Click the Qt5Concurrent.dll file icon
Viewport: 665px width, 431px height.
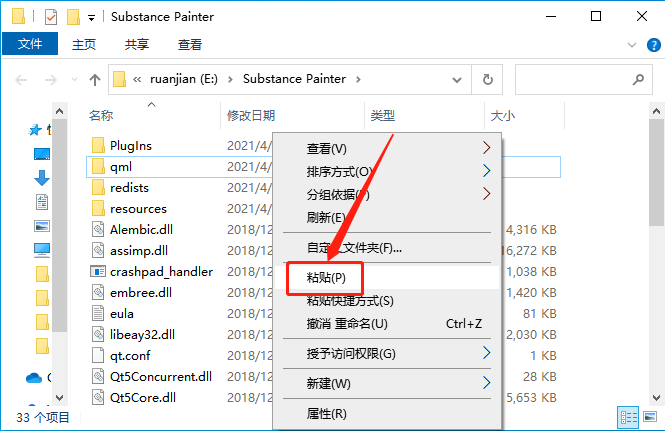click(98, 376)
